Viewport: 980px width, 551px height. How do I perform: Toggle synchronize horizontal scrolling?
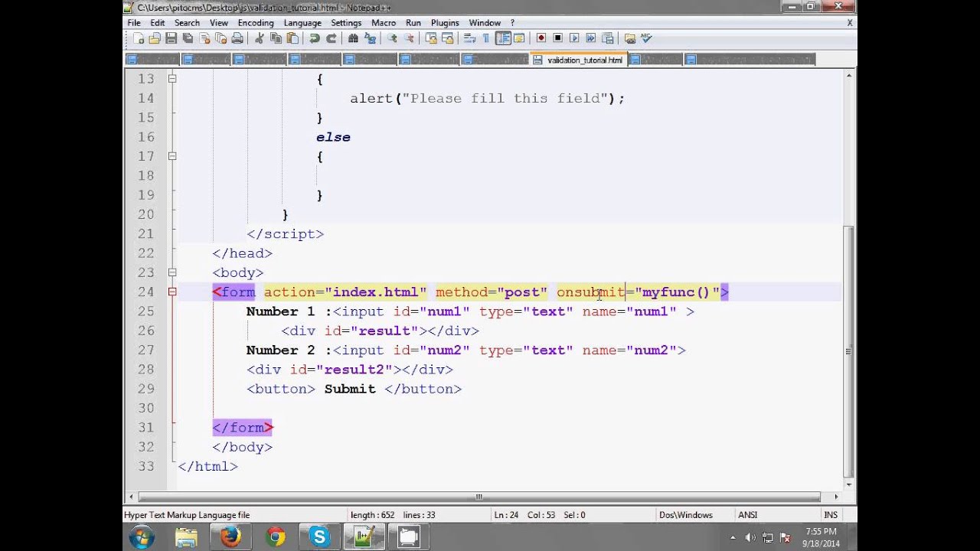click(x=448, y=38)
